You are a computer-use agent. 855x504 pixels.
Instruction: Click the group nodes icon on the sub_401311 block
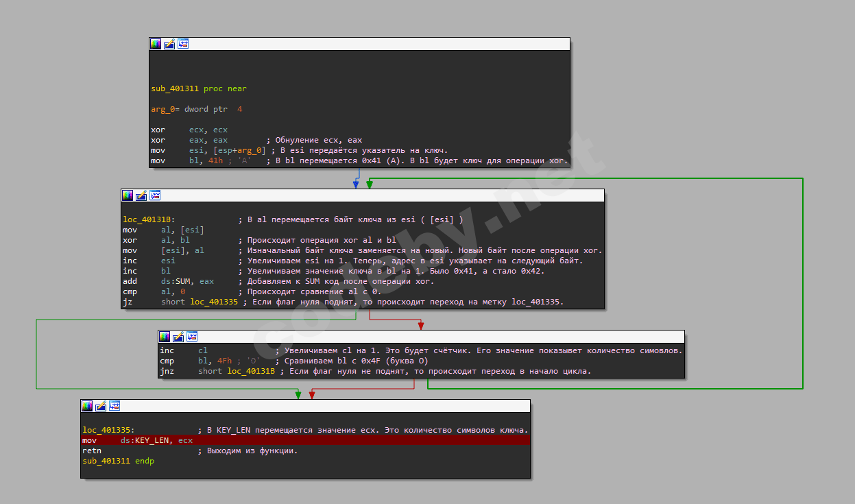(183, 44)
